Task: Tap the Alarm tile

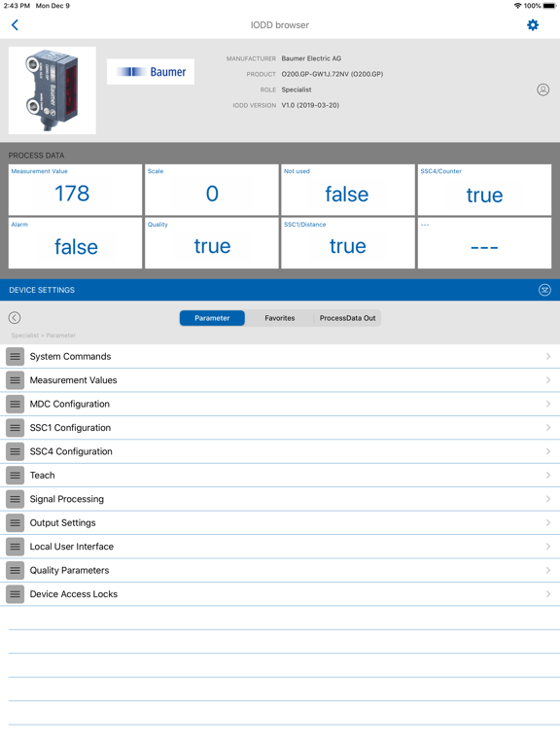Action: click(x=75, y=243)
